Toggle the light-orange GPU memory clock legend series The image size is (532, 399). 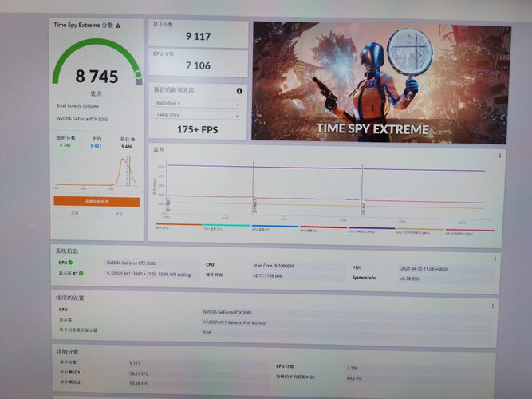click(x=420, y=231)
